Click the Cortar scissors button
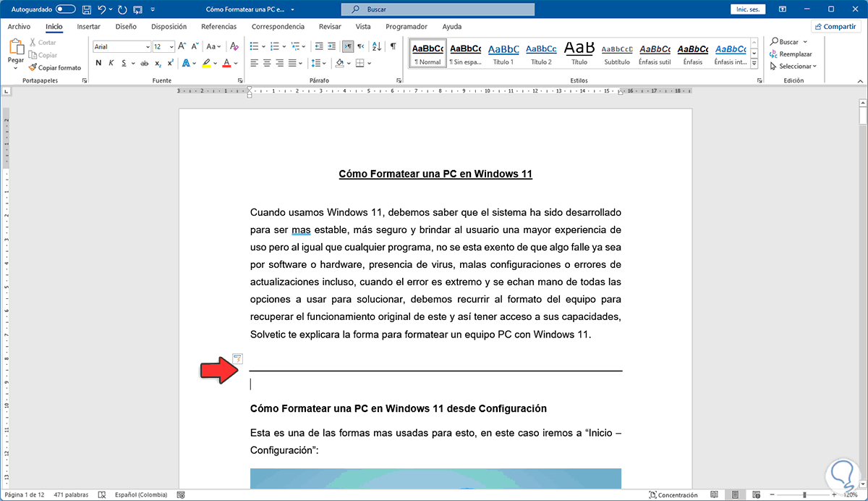This screenshot has width=868, height=501. pyautogui.click(x=42, y=43)
